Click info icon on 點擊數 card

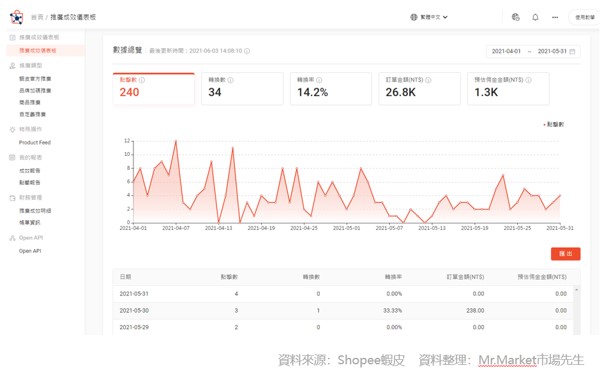142,80
